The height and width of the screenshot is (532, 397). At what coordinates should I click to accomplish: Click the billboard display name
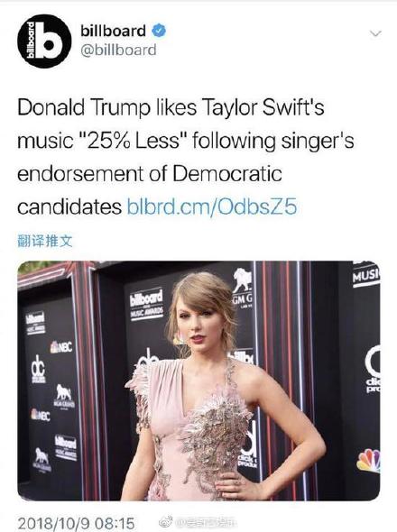click(x=113, y=31)
